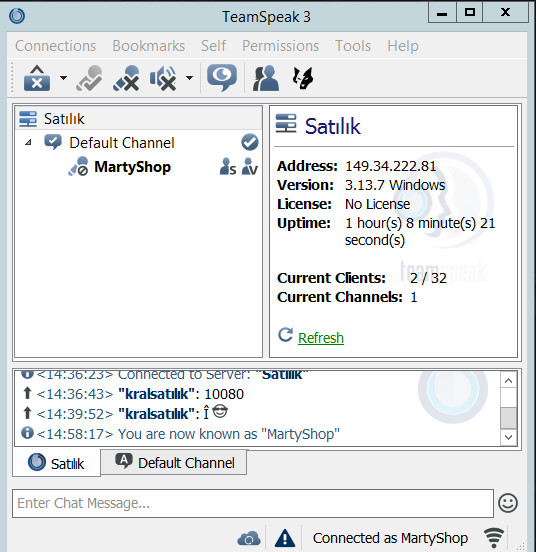Screen dimensions: 536x552
Task: Click the No License value
Action: 378,204
